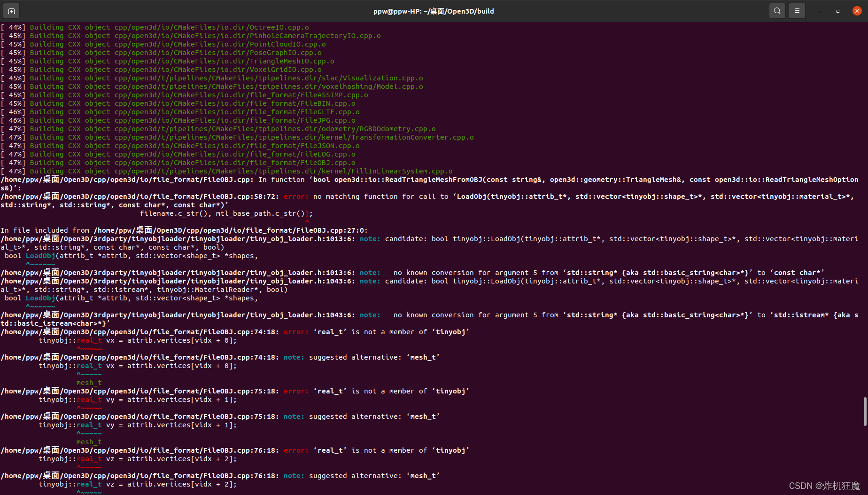
Task: Click the FileOBJ.cpp:75:18 suggested alternative note
Action: pos(220,416)
